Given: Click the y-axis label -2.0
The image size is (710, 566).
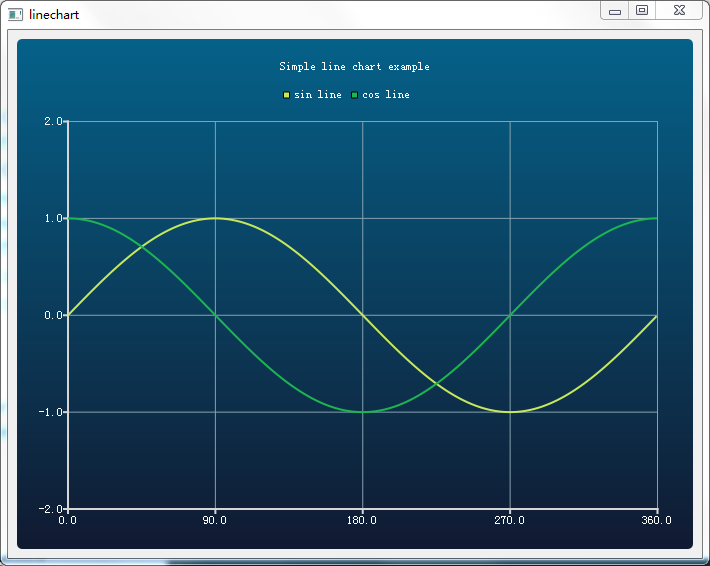Looking at the screenshot, I should click(51, 509).
